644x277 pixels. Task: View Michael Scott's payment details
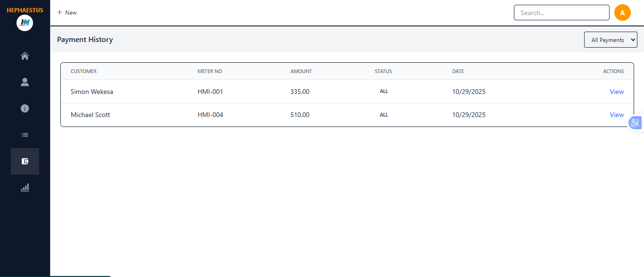click(x=617, y=115)
